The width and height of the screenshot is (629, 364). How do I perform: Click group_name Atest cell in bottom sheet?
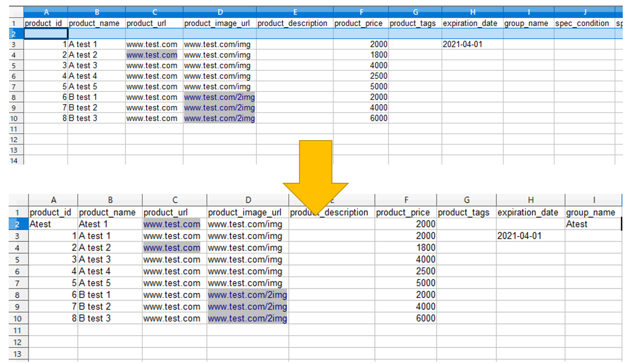(x=576, y=224)
